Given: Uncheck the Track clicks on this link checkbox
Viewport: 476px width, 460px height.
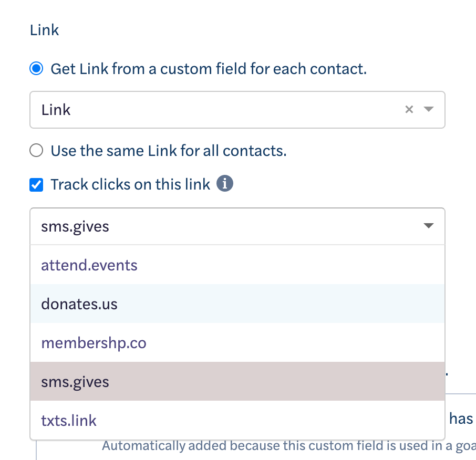Looking at the screenshot, I should (x=36, y=185).
